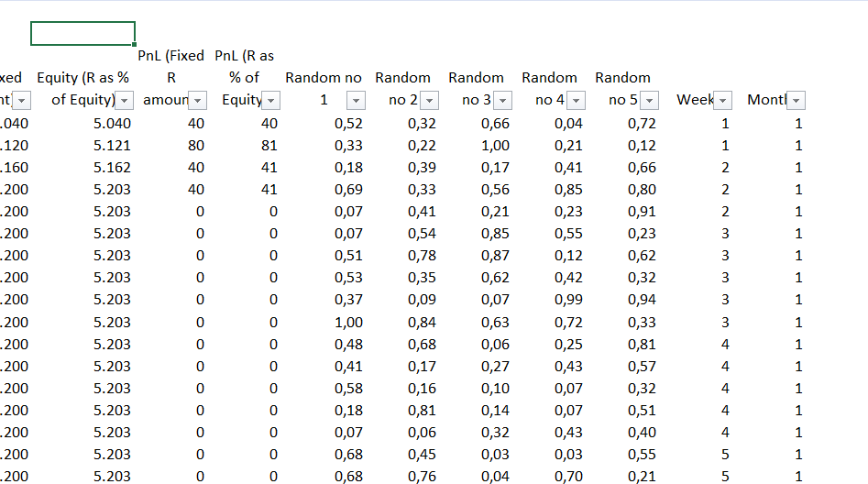The image size is (868, 484).
Task: Open the Month column filter dropdown
Action: pyautogui.click(x=796, y=100)
